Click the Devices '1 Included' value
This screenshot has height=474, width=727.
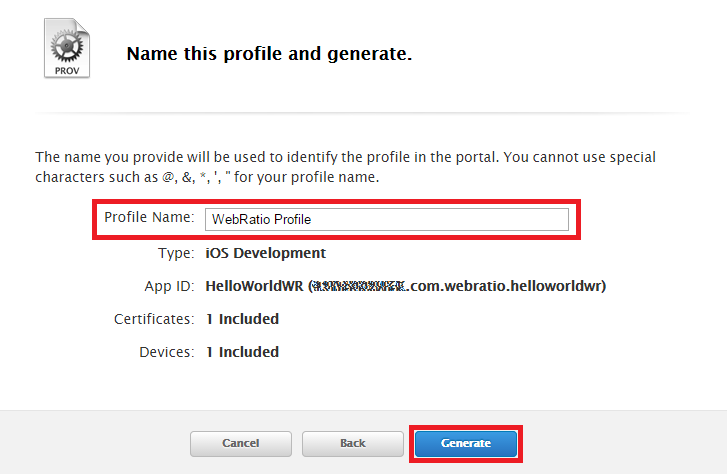tap(242, 352)
